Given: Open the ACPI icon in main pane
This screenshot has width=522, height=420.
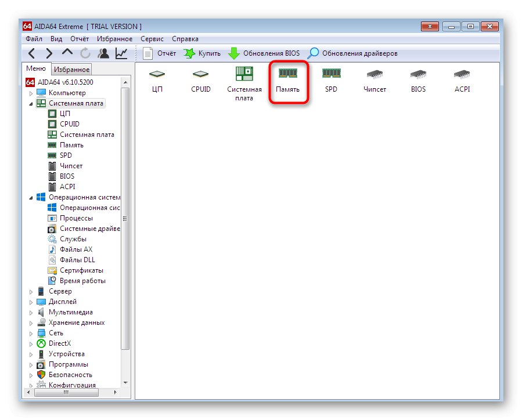Looking at the screenshot, I should click(462, 81).
